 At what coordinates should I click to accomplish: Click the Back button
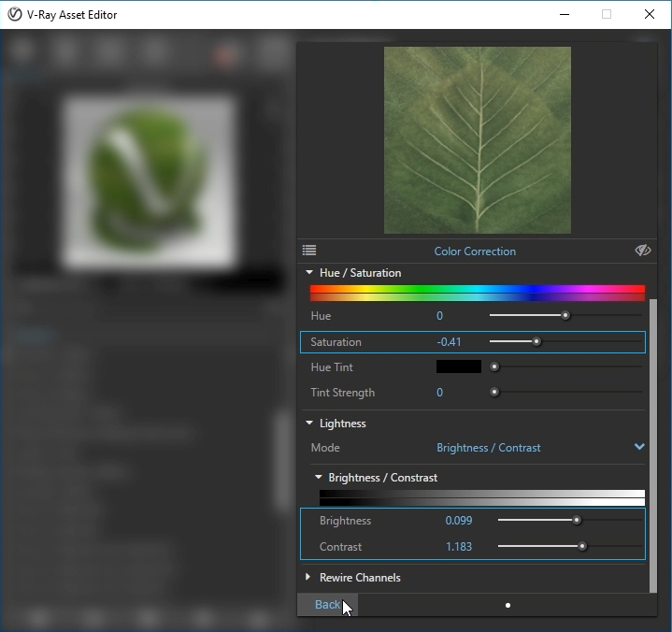[x=327, y=605]
